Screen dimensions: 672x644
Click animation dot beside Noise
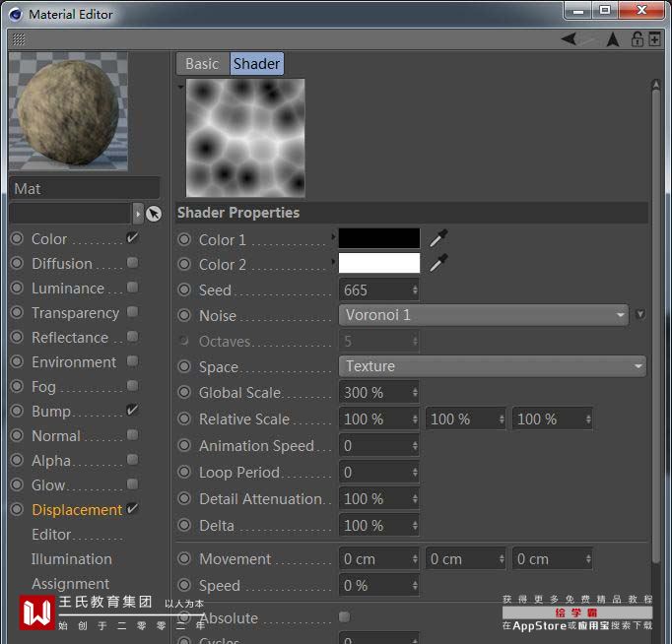pos(184,315)
